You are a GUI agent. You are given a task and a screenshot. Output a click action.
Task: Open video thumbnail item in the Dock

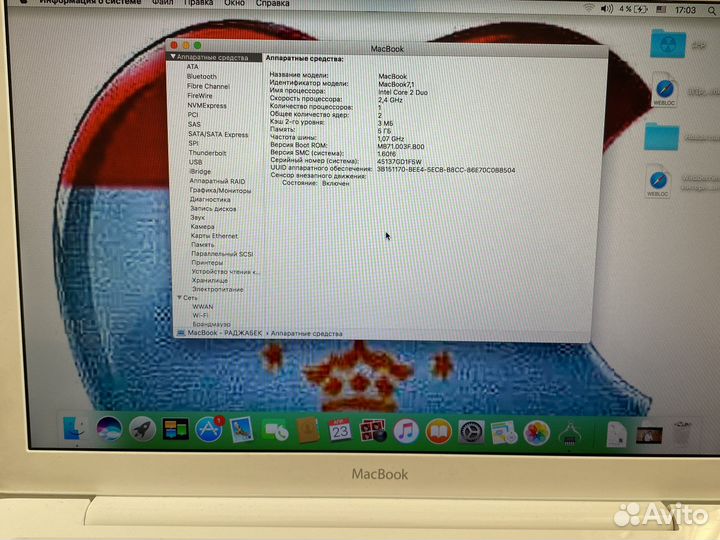coord(649,434)
